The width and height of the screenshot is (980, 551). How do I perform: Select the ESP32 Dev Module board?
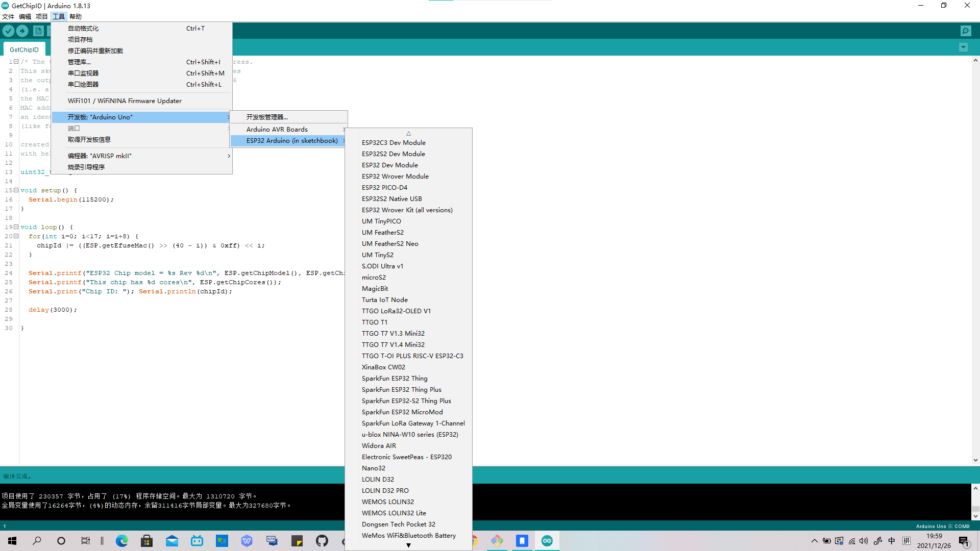coord(389,165)
